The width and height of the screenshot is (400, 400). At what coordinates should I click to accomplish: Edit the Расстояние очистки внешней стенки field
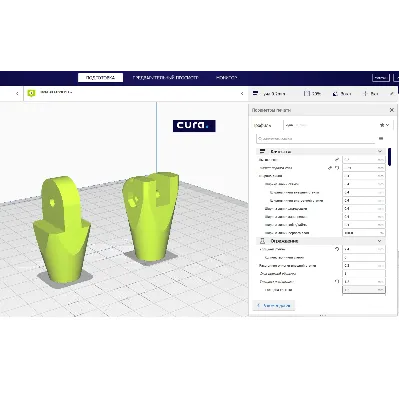[x=364, y=266]
